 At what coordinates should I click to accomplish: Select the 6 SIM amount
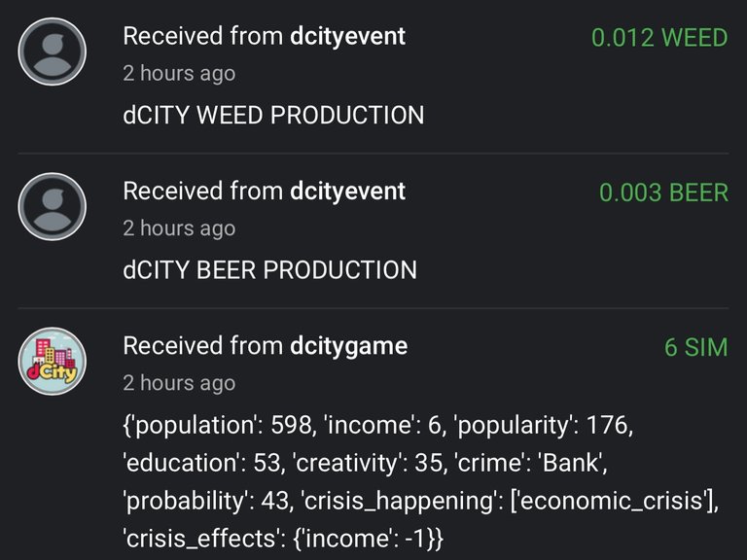click(696, 347)
